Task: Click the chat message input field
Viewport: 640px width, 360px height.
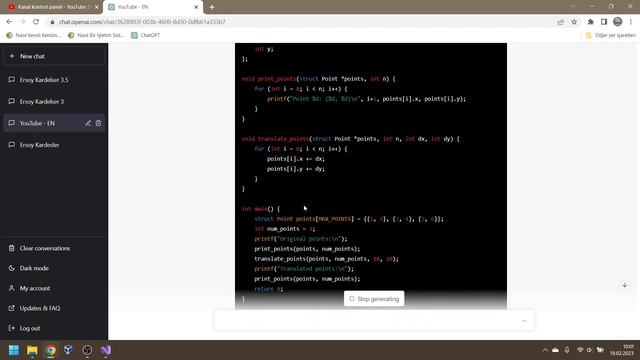Action: click(374, 321)
